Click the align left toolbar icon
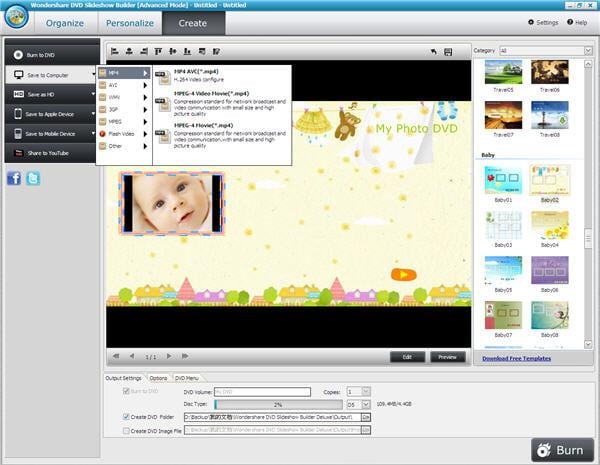The width and height of the screenshot is (600, 465). 114,51
